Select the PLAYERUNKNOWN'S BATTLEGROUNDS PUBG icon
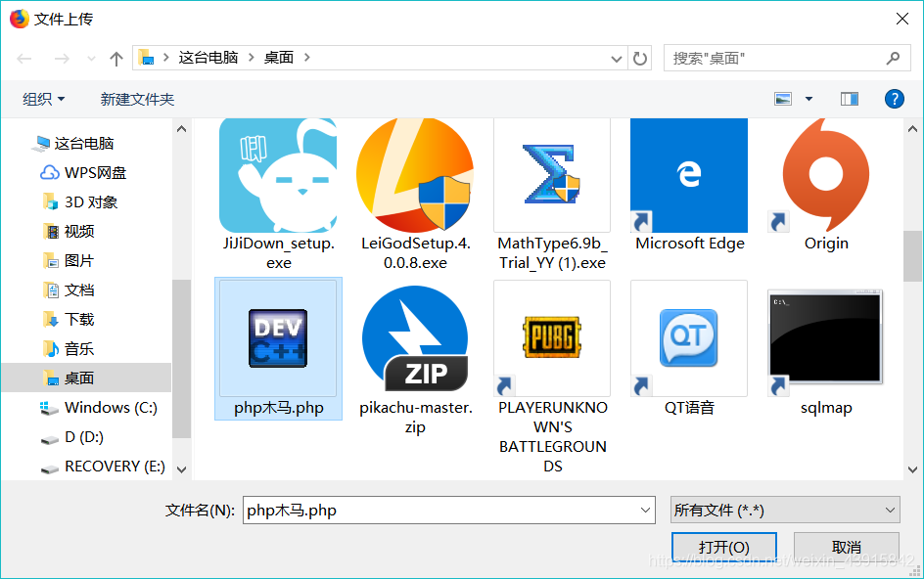Viewport: 924px width, 579px height. (x=552, y=338)
